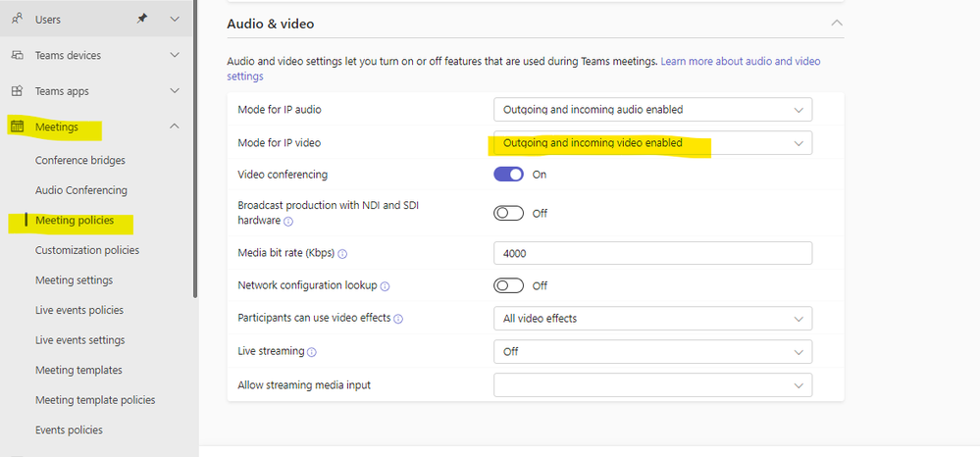Open Live events settings
Screen dimensions: 980x457
click(80, 340)
